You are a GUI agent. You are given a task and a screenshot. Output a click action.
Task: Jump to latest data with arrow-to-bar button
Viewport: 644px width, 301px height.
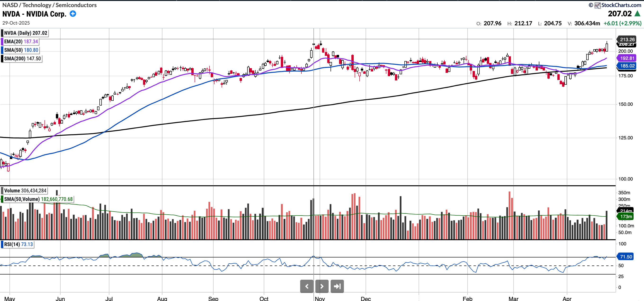point(337,286)
